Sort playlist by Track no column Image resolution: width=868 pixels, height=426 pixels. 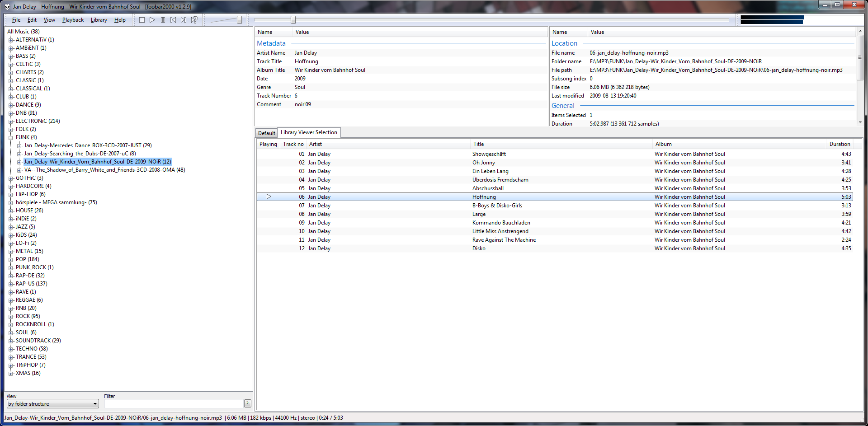pos(293,144)
